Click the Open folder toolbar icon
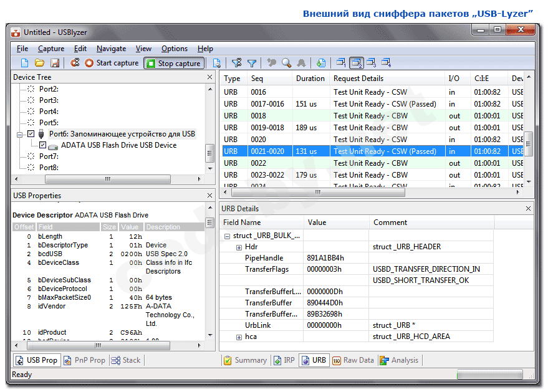Screen dimensions: 548x392 click(x=39, y=63)
